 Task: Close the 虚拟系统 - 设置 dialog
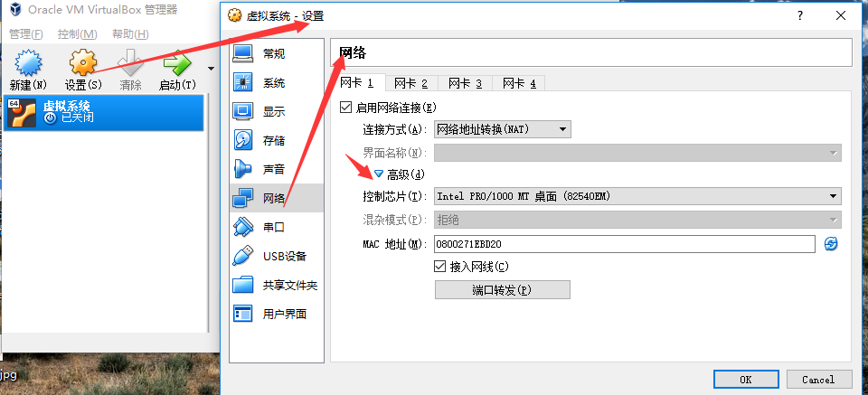[x=841, y=16]
